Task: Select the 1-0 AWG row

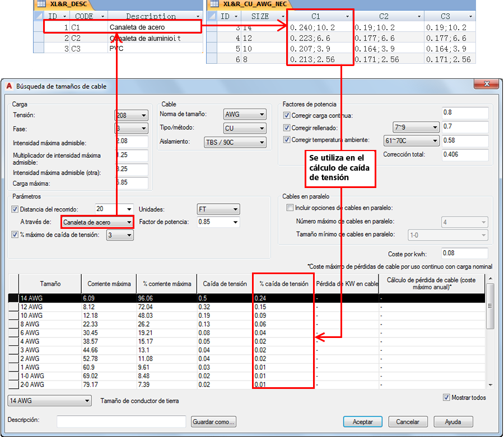Action: point(246,376)
